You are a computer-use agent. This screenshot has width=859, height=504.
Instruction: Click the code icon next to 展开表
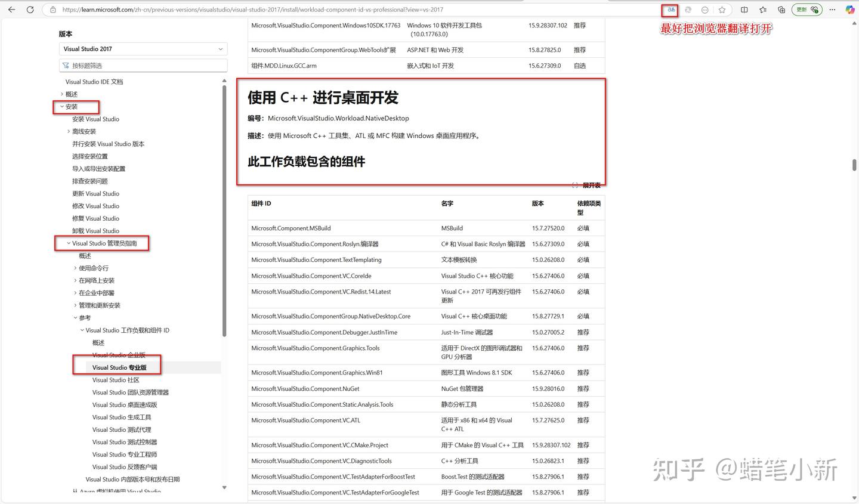(574, 185)
